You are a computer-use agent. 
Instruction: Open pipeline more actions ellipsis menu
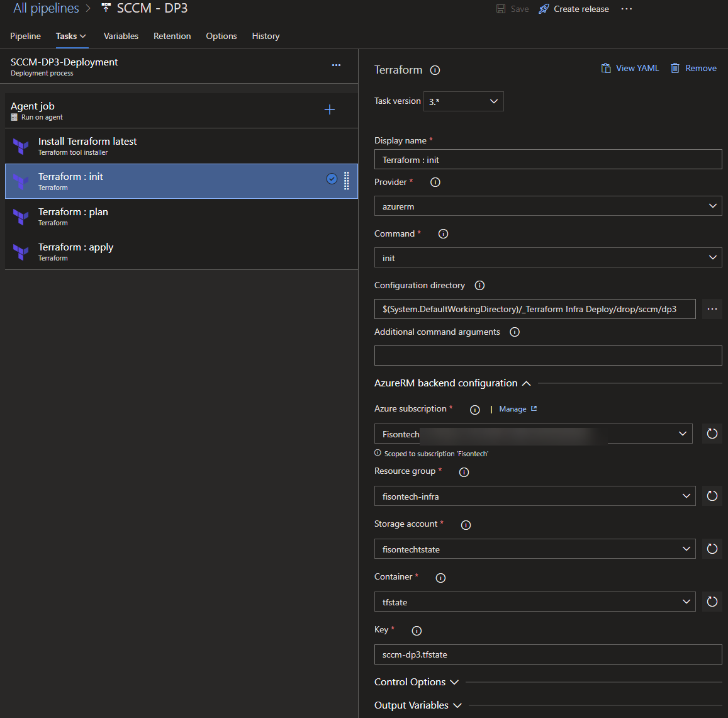pyautogui.click(x=626, y=9)
